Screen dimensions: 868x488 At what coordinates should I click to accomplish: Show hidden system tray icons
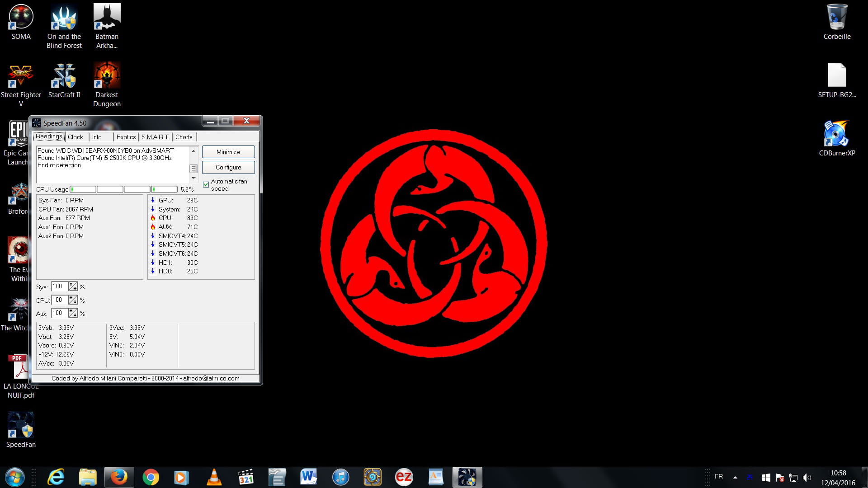(735, 477)
